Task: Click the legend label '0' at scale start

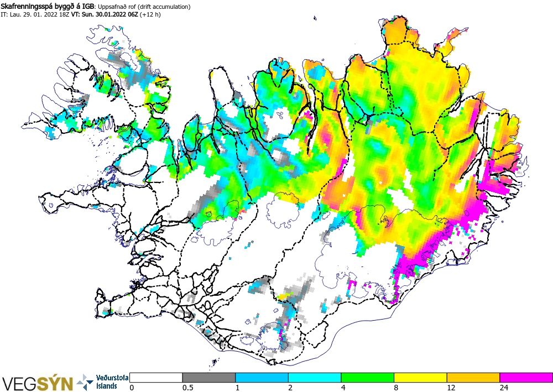Action: [x=132, y=388]
